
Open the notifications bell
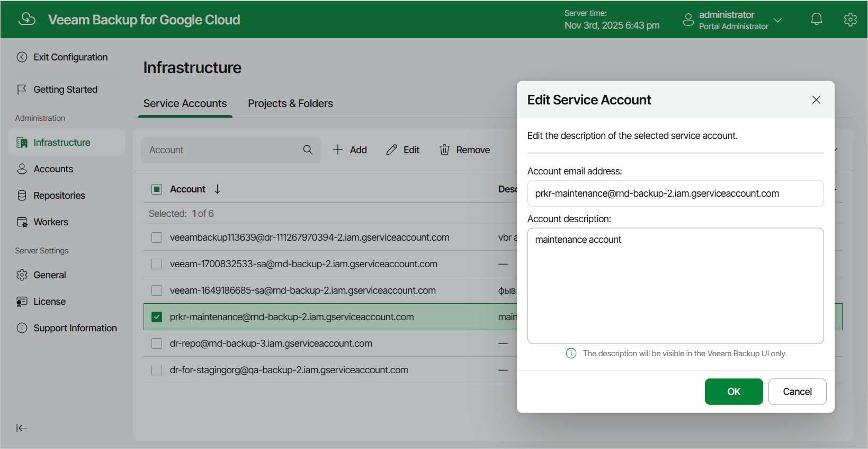(817, 20)
